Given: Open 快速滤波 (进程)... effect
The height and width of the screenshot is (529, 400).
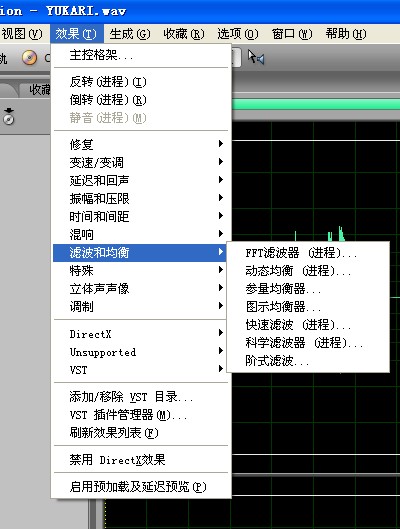Looking at the screenshot, I should pos(308,325).
